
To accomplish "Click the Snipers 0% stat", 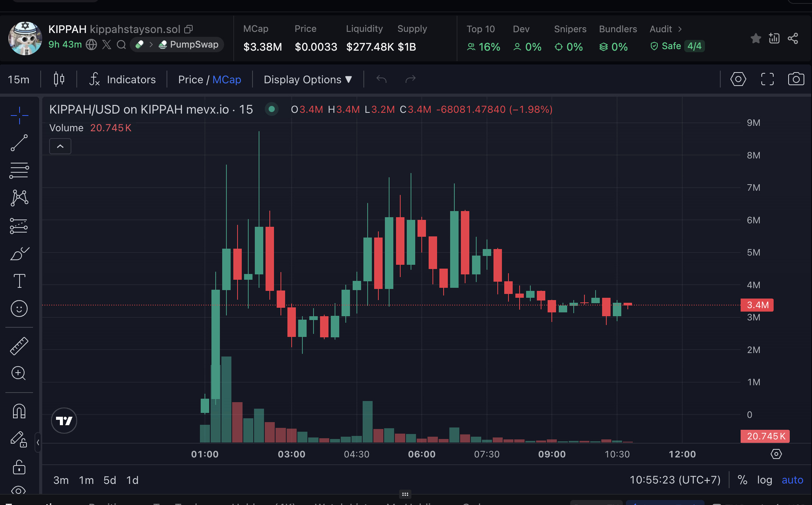I will tap(570, 38).
